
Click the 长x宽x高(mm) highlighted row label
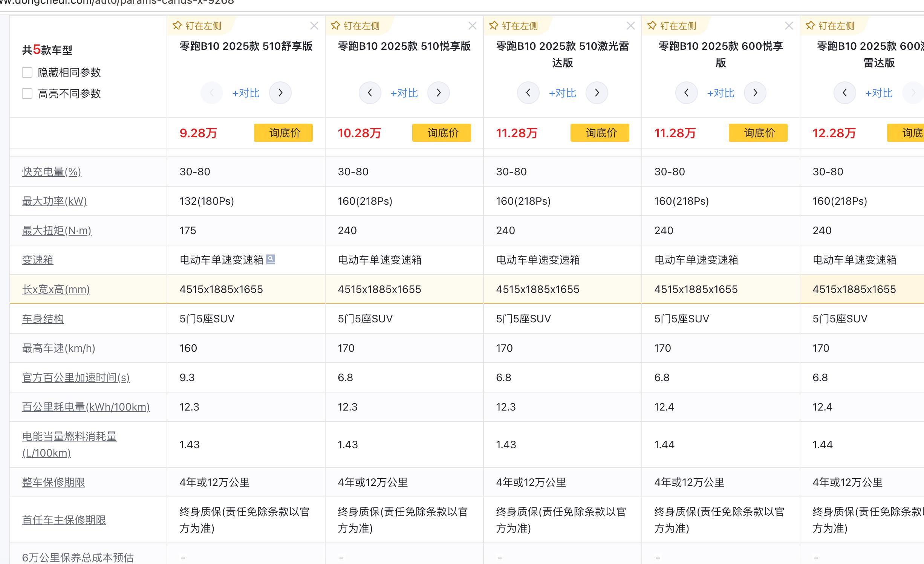point(56,290)
